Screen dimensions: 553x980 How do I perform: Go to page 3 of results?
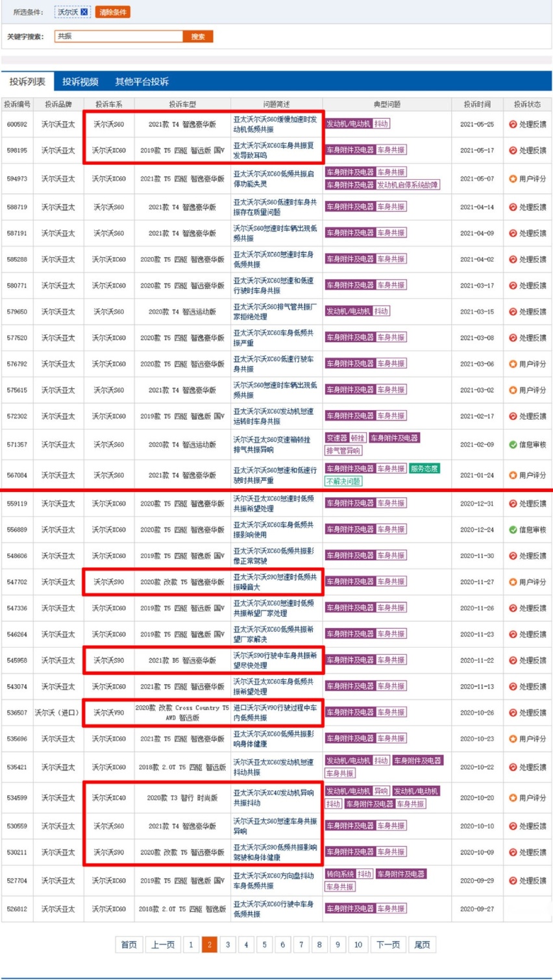(228, 944)
